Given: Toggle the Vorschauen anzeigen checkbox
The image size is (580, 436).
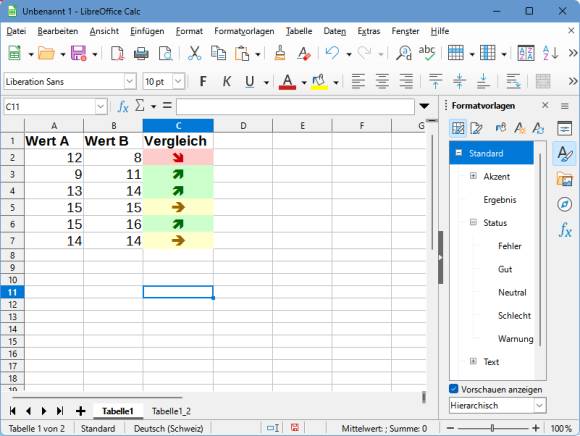Looking at the screenshot, I should 453,389.
